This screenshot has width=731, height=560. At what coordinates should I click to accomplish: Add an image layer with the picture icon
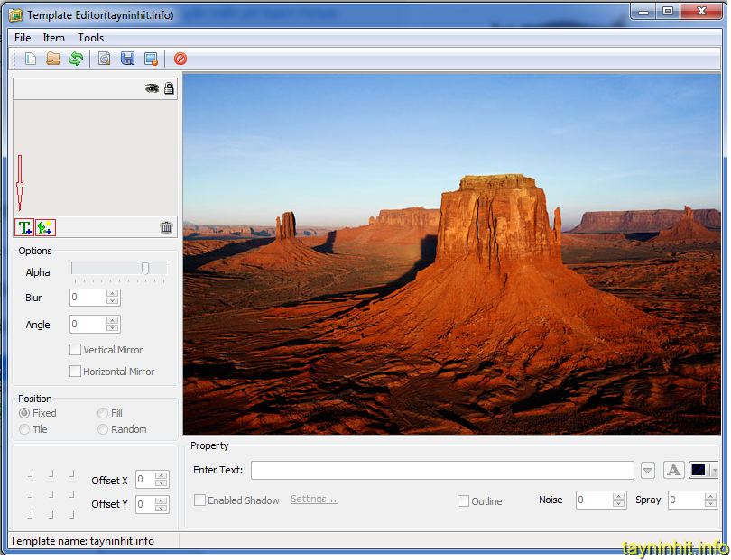click(x=45, y=227)
